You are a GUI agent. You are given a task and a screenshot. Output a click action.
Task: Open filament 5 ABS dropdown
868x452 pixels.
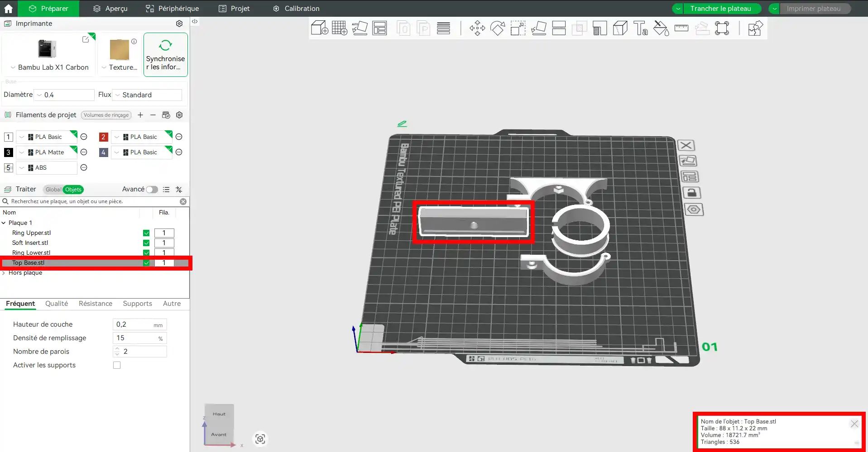pos(47,168)
